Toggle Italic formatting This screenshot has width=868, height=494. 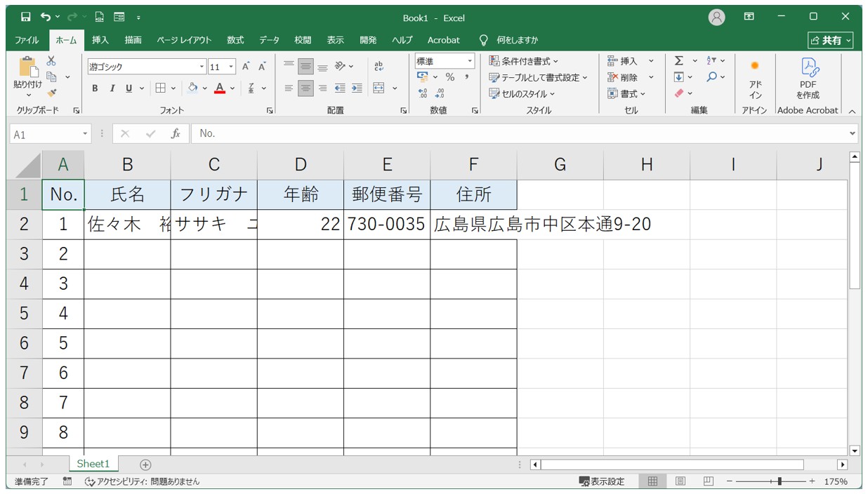coord(112,88)
